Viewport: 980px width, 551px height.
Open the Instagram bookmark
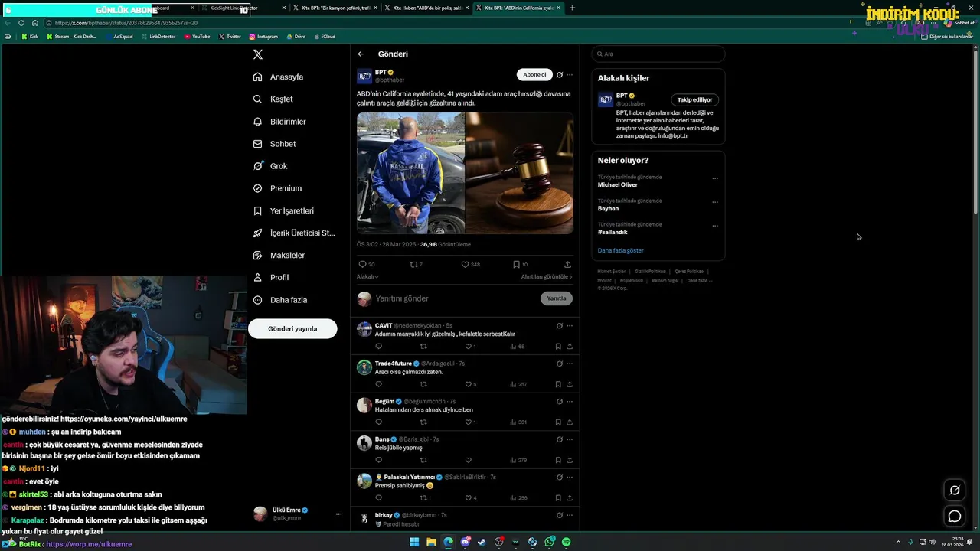pos(263,37)
